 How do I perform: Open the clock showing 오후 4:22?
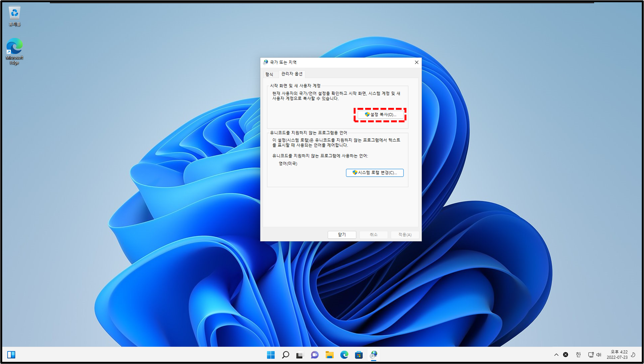[617, 355]
